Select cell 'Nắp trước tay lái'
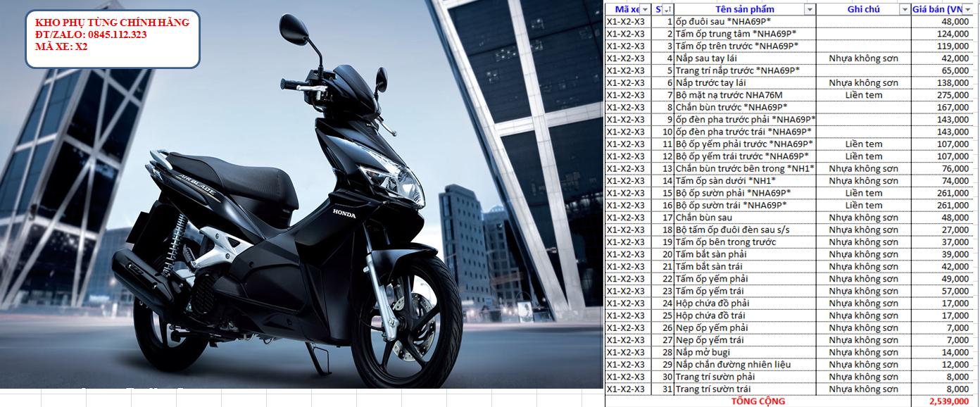Screen dimensions: 980x407 (745, 83)
